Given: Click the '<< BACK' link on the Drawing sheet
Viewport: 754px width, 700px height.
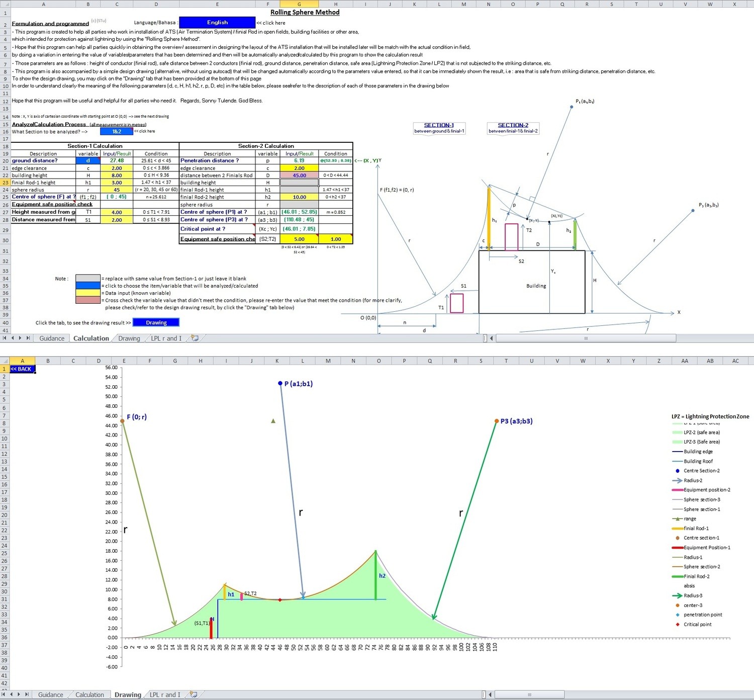Looking at the screenshot, I should pyautogui.click(x=21, y=369).
